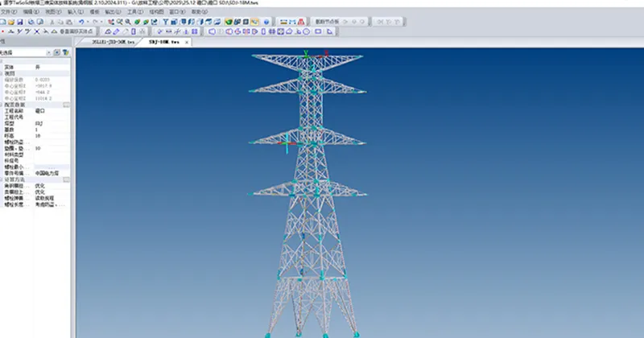Screen dimensions: 644x338
Task: Click the red dot node tool icon
Action: [x=2, y=31]
